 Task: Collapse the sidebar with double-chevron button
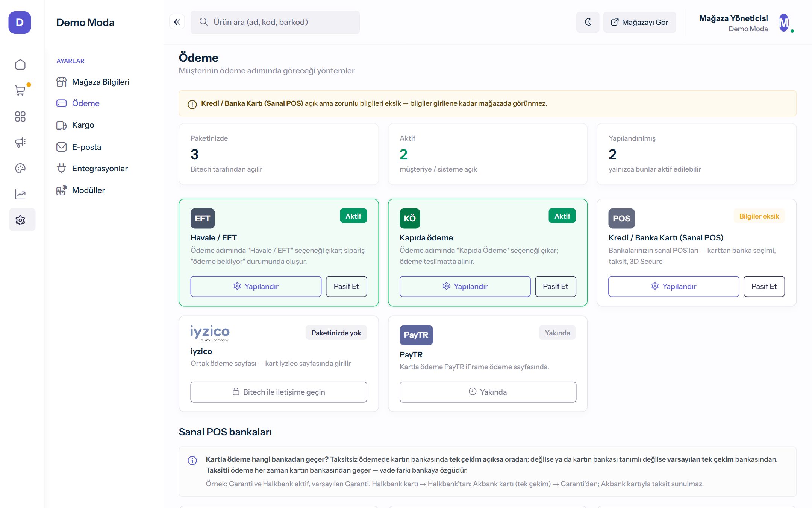tap(177, 22)
